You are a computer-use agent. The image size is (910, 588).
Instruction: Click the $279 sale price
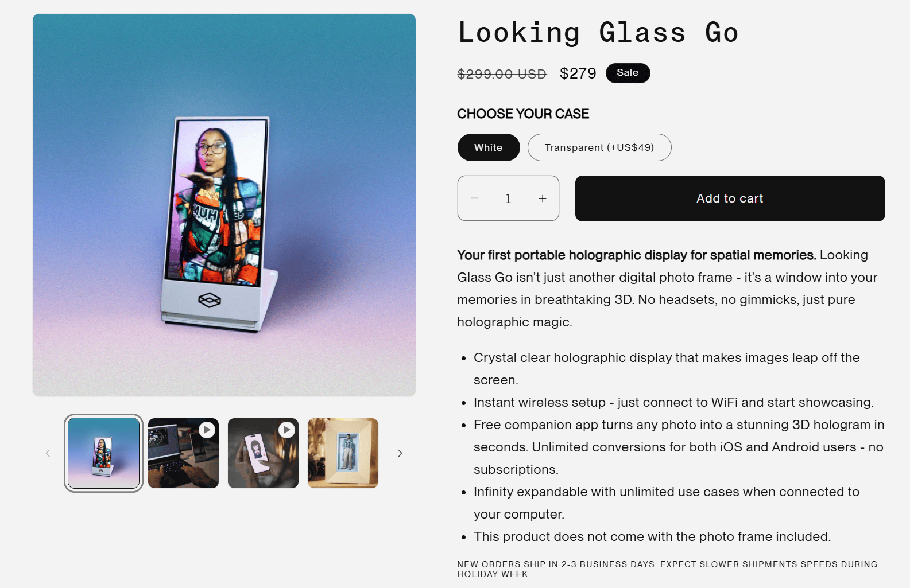pos(578,73)
